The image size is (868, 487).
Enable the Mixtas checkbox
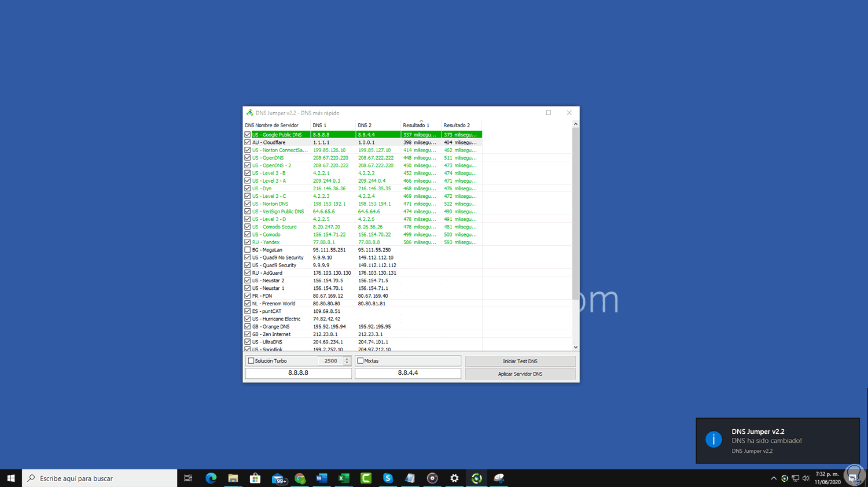(x=361, y=361)
